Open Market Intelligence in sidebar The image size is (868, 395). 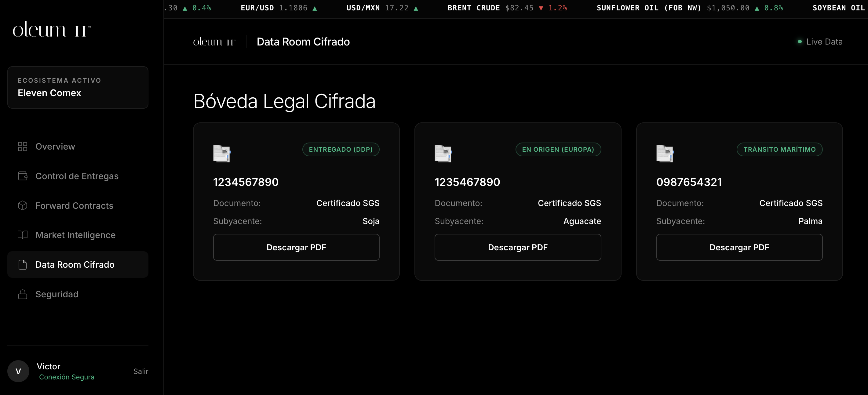(x=75, y=235)
